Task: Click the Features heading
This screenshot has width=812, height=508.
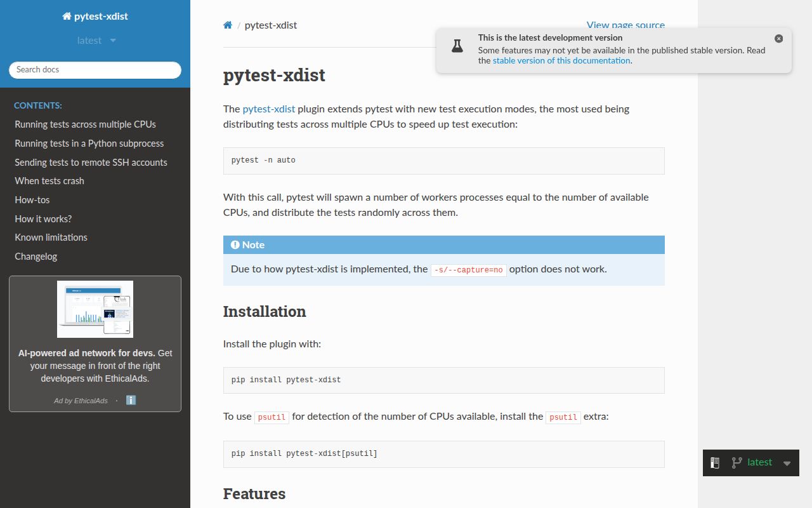Action: point(254,494)
